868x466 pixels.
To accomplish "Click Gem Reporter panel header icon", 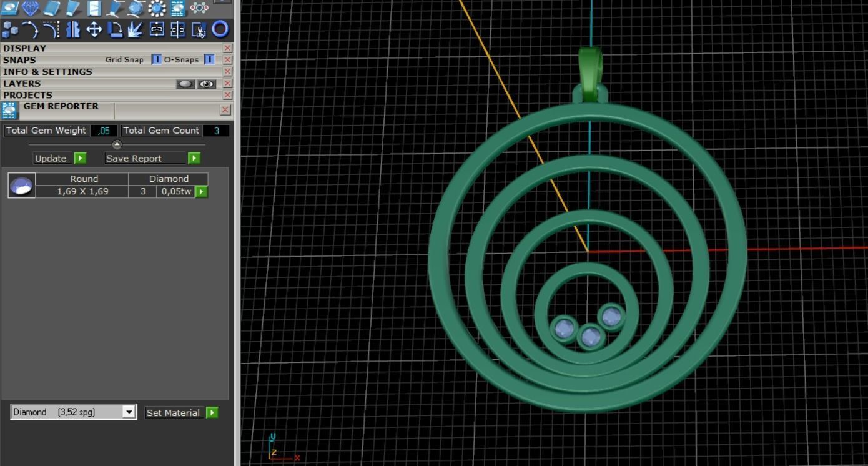I will (9, 111).
